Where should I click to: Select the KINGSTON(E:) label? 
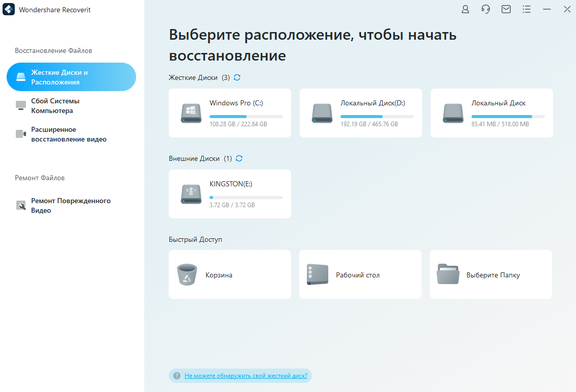[231, 184]
